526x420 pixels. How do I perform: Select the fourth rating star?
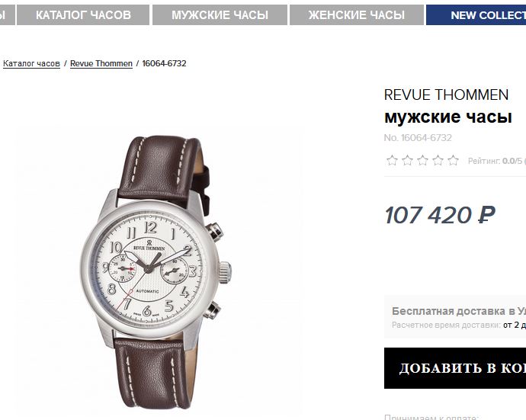438,160
